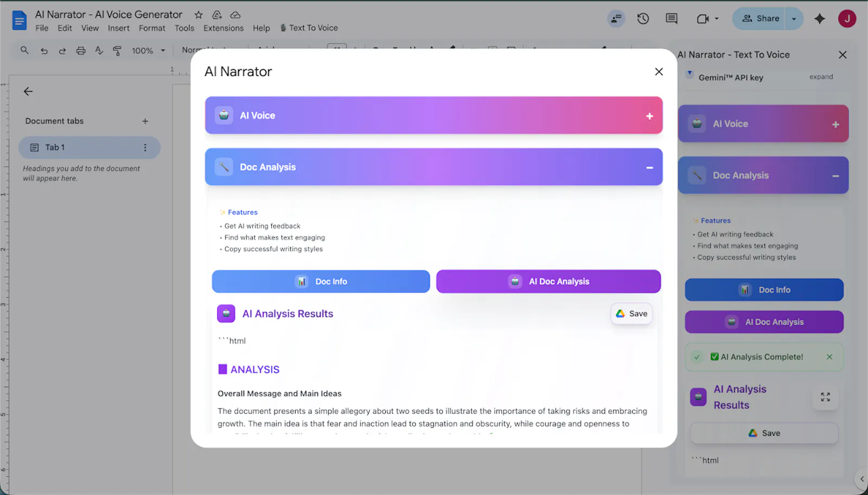Collapse the side panel chevron

862,479
